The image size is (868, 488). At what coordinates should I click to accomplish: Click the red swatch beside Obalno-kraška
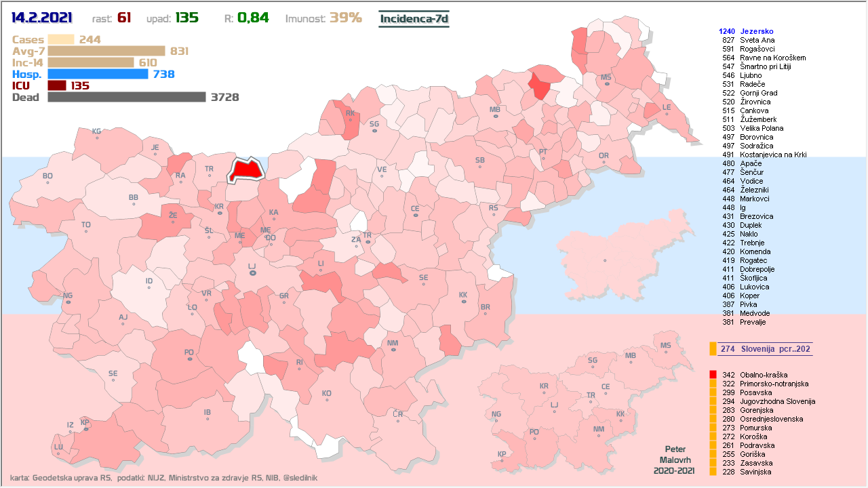click(713, 375)
